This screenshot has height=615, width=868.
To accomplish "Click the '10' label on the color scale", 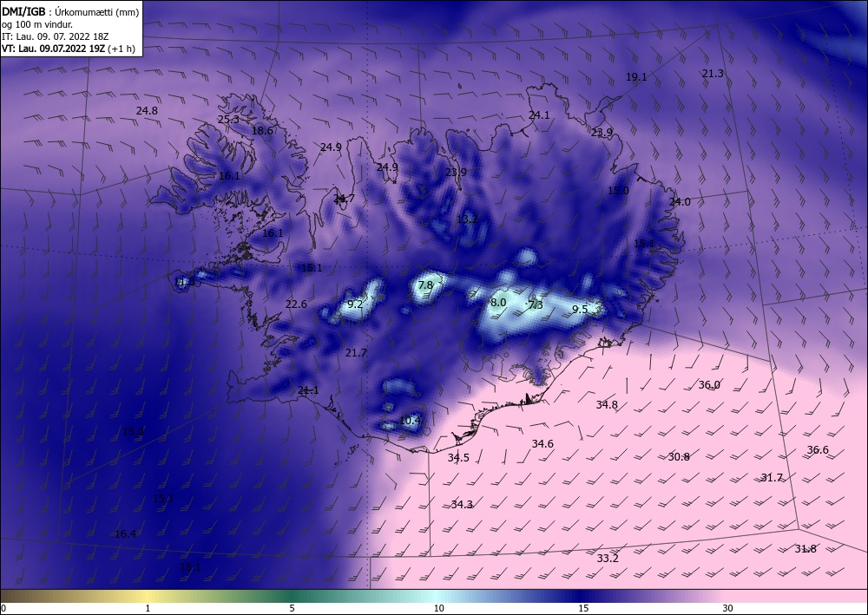I will click(438, 609).
